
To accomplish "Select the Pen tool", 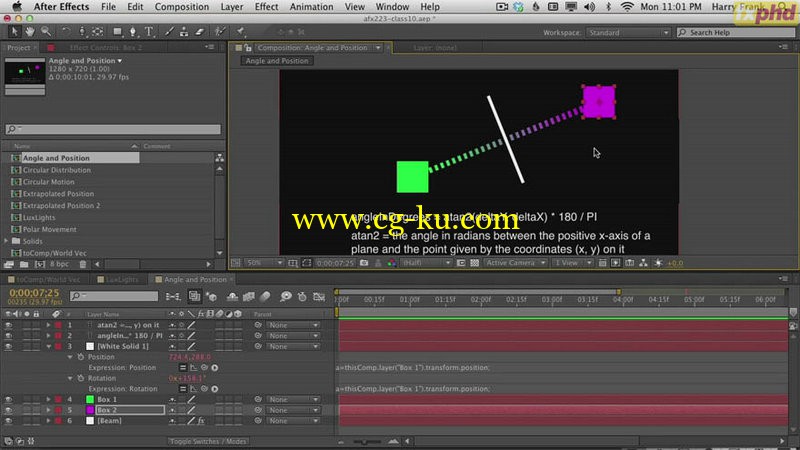I will coord(133,32).
